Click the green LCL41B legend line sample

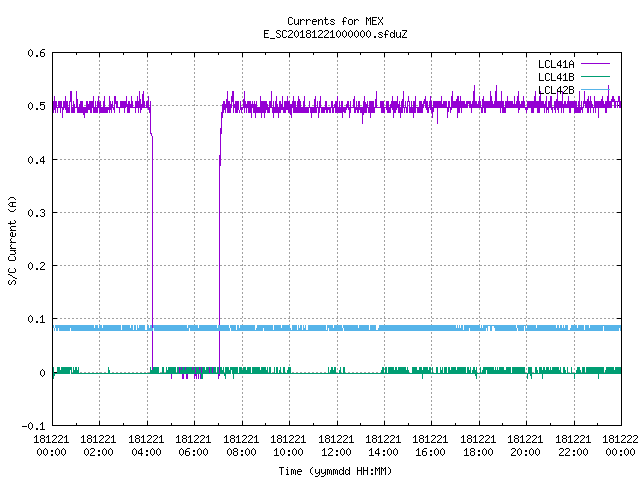click(595, 77)
